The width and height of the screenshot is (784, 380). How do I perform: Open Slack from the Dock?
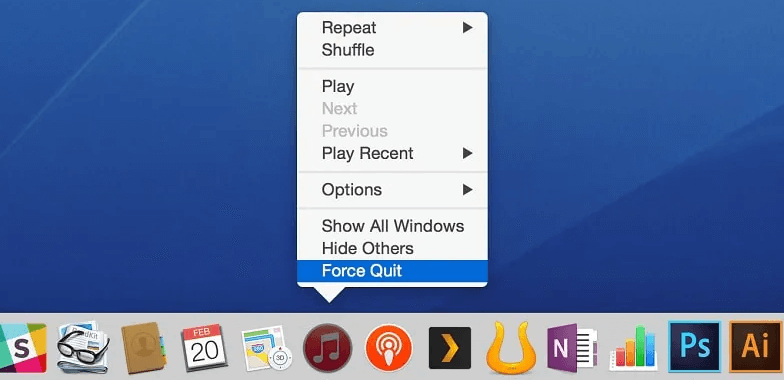tap(22, 348)
